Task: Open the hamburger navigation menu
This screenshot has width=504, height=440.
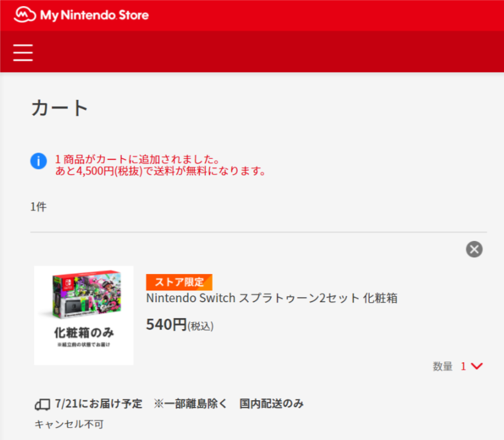Action: click(x=23, y=53)
